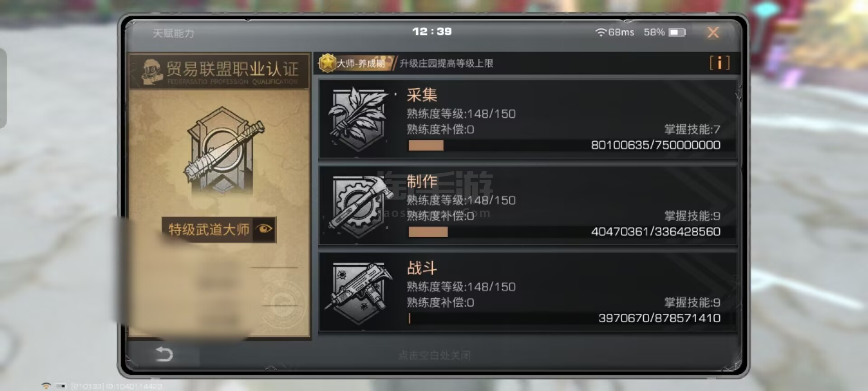
Task: Click the gold star 大师 rank badge
Action: pyautogui.click(x=326, y=63)
